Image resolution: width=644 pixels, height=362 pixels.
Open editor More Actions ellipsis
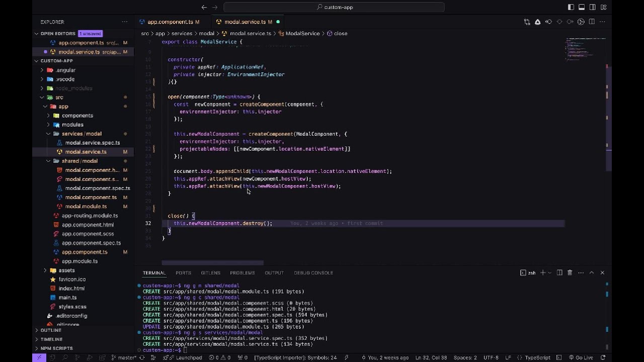(603, 22)
